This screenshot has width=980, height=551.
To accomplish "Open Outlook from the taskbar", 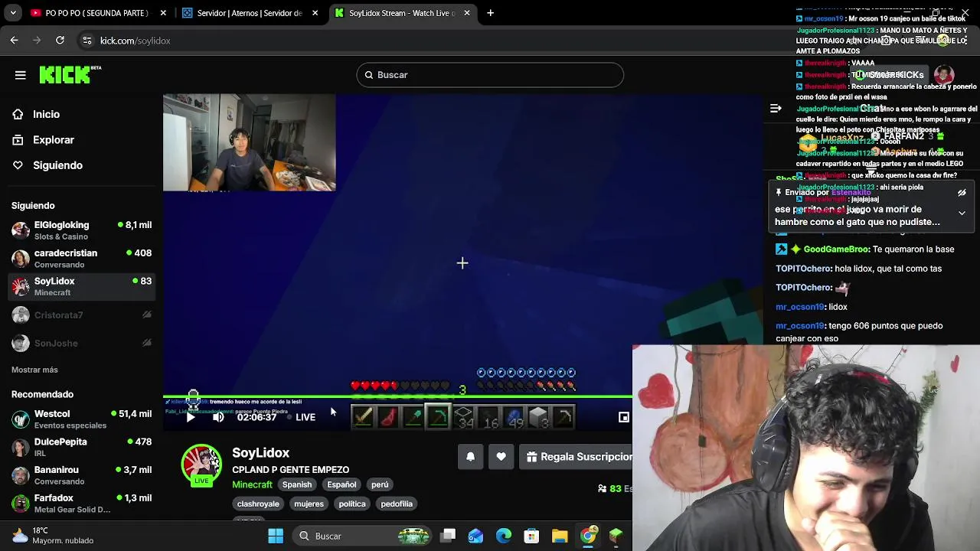I will tap(475, 536).
